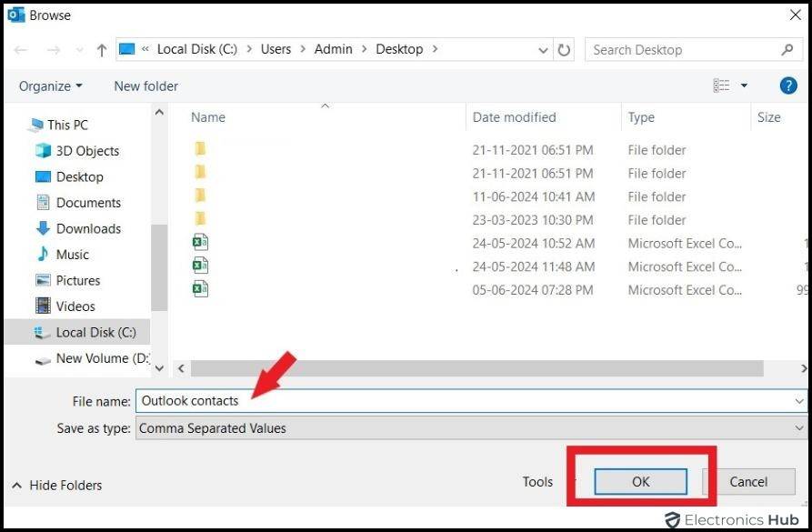Open the Save as type dropdown
The width and height of the screenshot is (812, 532).
click(x=471, y=428)
